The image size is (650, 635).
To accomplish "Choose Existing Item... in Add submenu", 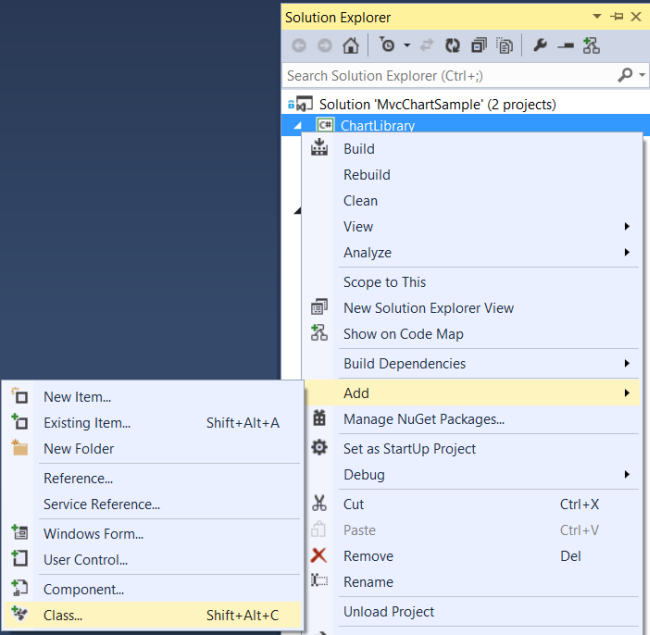I will pyautogui.click(x=152, y=423).
